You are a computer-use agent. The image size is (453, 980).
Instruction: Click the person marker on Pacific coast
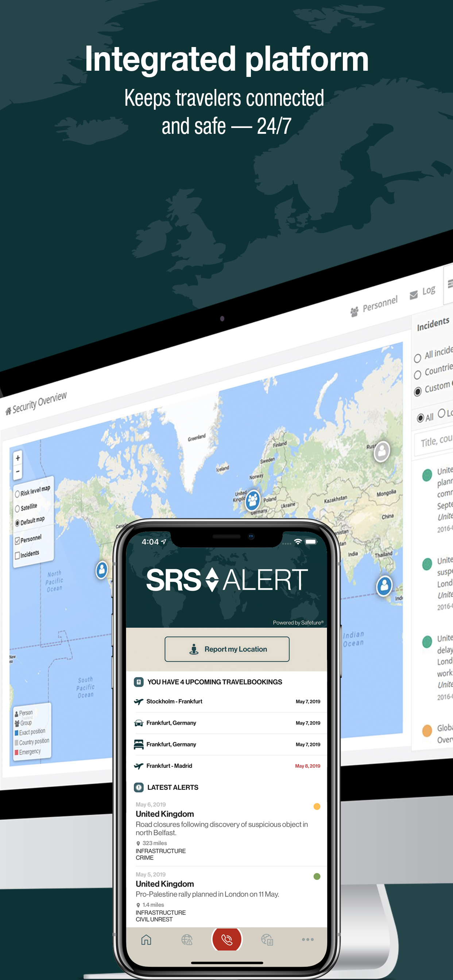coord(102,570)
